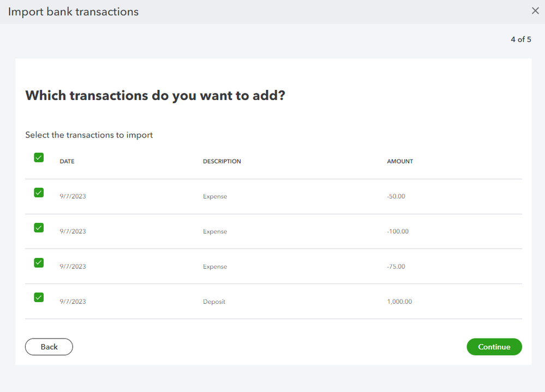The image size is (545, 392).
Task: Click the "4 of 5" step indicator
Action: (520, 39)
